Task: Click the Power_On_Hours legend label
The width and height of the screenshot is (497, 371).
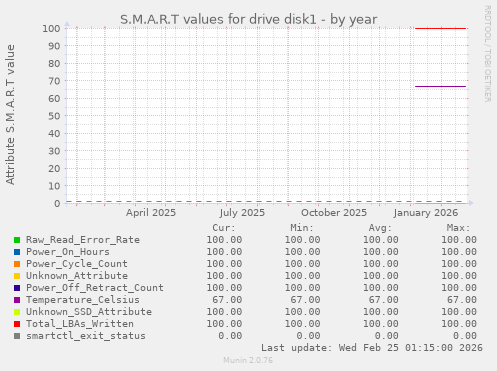Action: pos(68,252)
